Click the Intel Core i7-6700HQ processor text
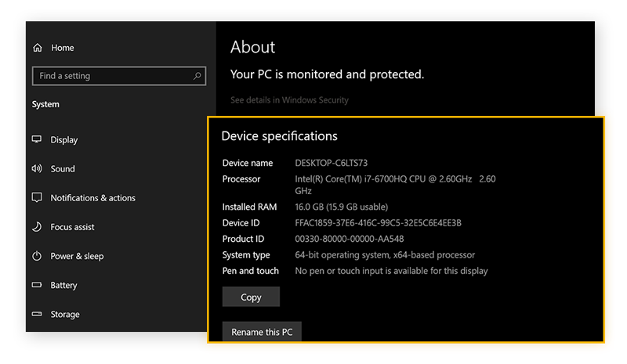This screenshot has height=364, width=627. [x=382, y=179]
